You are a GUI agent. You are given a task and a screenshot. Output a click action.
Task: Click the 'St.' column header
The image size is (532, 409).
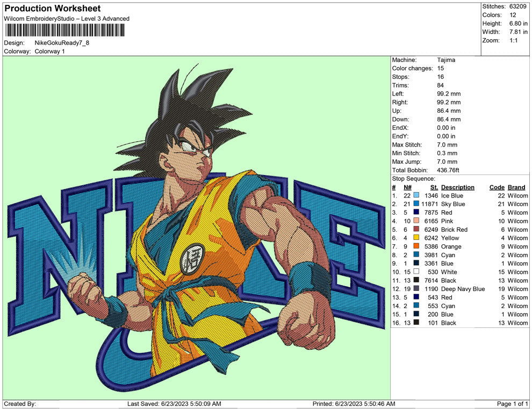434,187
